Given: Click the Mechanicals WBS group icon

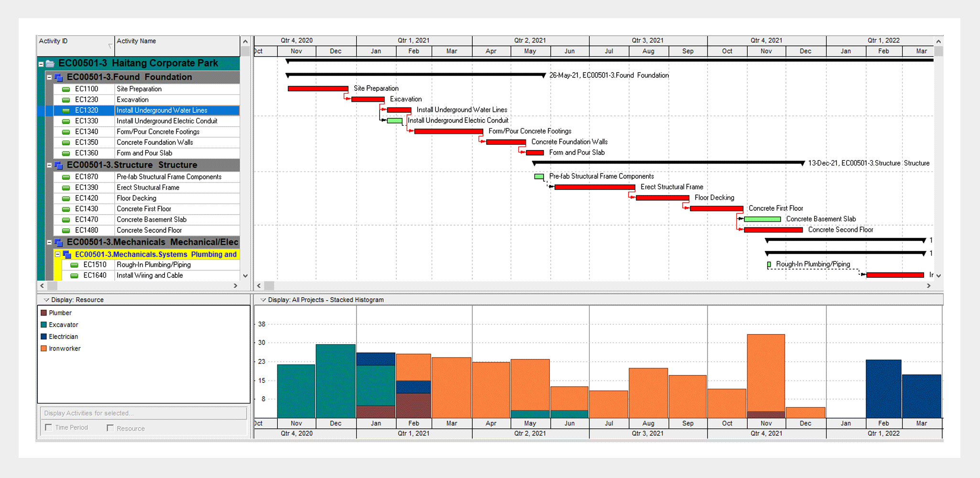Looking at the screenshot, I should click(58, 242).
